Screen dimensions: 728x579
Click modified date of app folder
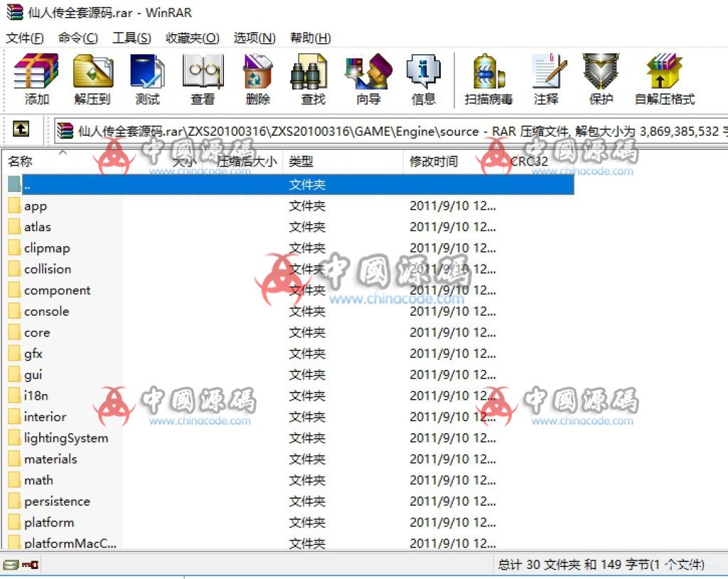453,206
